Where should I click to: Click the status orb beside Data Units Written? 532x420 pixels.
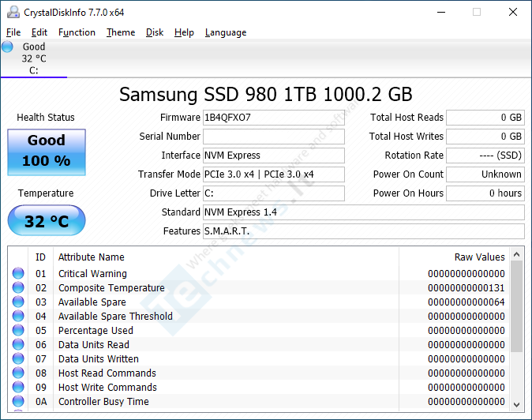pyautogui.click(x=18, y=359)
